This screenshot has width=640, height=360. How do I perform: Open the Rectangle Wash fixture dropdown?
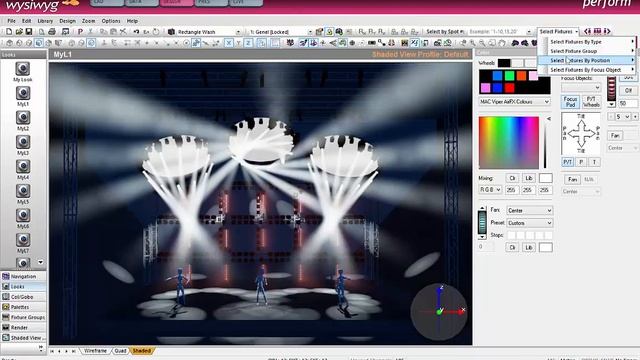[x=238, y=32]
